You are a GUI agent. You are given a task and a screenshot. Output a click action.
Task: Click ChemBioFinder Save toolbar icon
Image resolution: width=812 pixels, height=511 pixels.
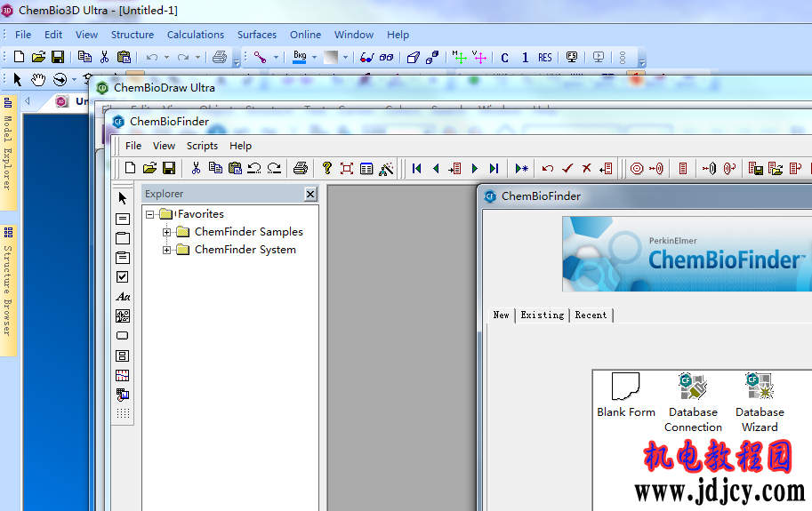pyautogui.click(x=169, y=168)
